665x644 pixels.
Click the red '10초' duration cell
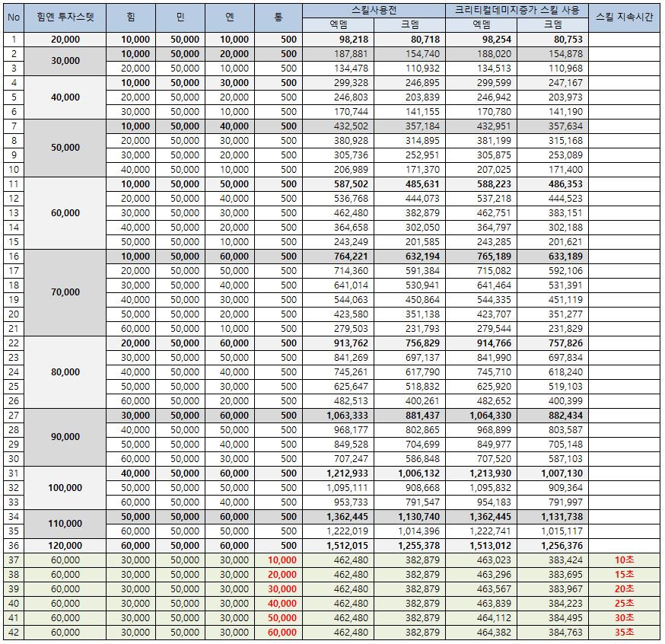(624, 560)
